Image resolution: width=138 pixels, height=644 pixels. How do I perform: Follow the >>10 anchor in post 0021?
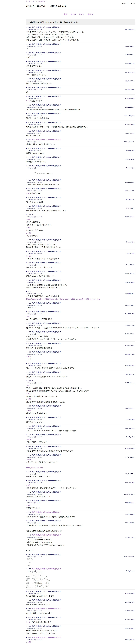pyautogui.click(x=29, y=233)
